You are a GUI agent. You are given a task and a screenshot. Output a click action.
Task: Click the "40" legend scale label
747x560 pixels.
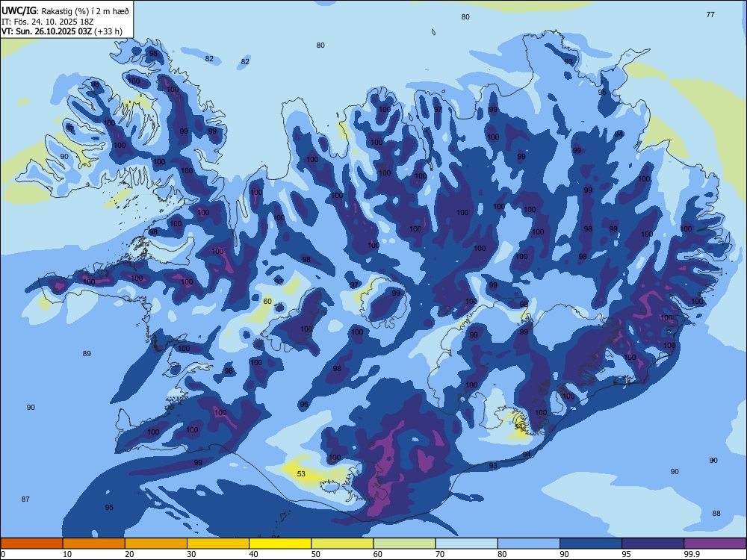[x=253, y=554]
